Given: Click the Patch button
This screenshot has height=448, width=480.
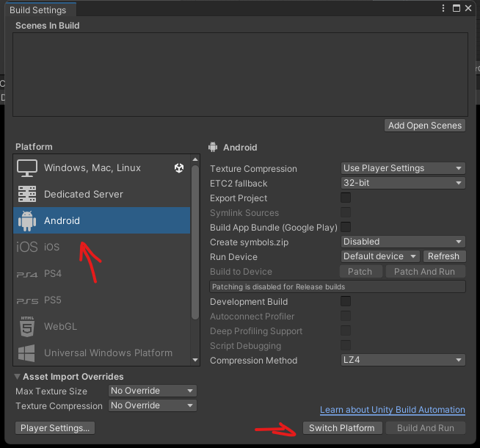Looking at the screenshot, I should pos(361,272).
